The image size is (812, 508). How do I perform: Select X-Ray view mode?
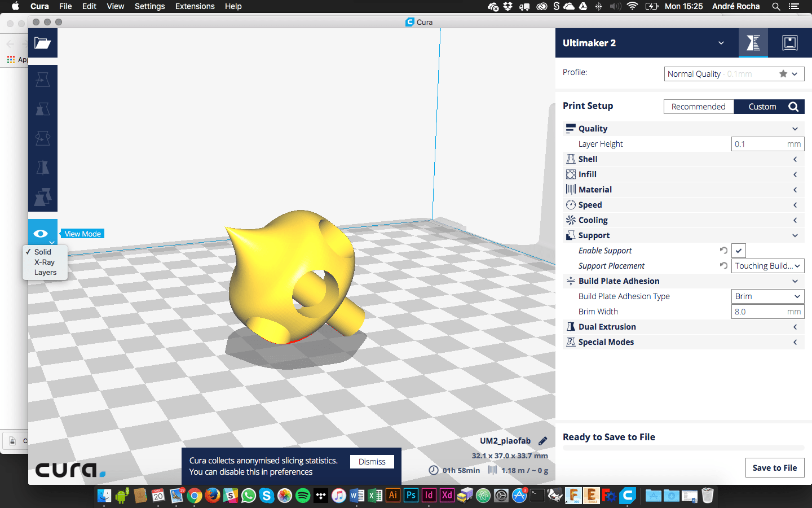point(45,262)
